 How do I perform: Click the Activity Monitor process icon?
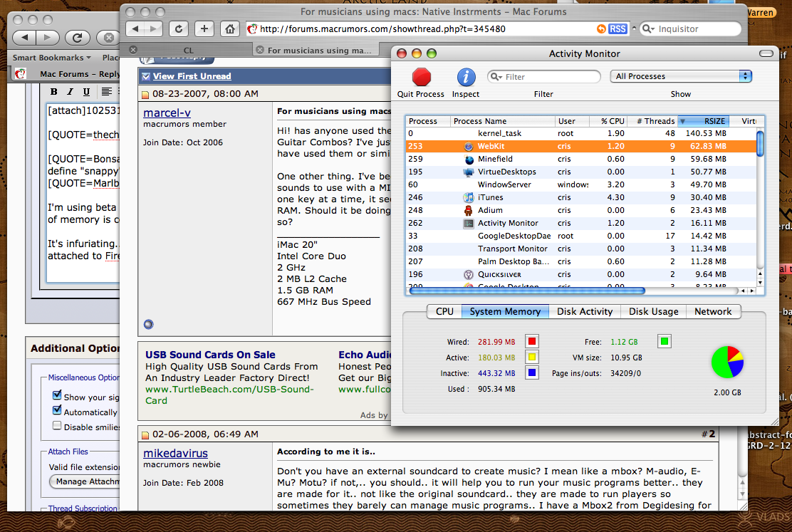coord(469,224)
